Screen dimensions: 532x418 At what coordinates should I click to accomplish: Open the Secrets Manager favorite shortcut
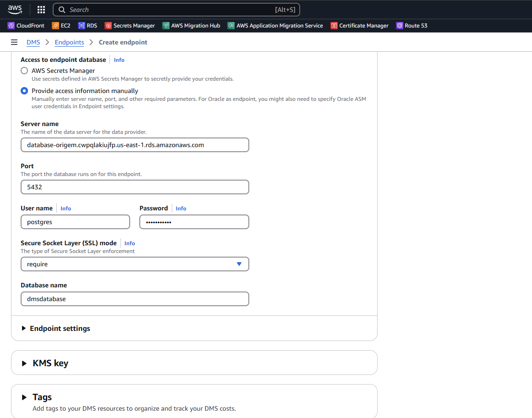point(130,26)
